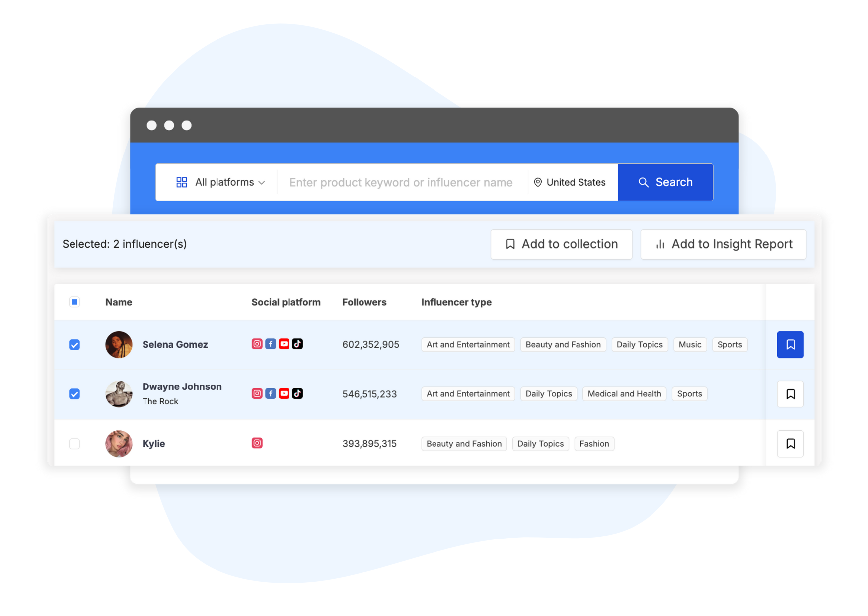Click Selena Gomez's blue bookmark icon
This screenshot has width=868, height=616.
click(x=790, y=344)
